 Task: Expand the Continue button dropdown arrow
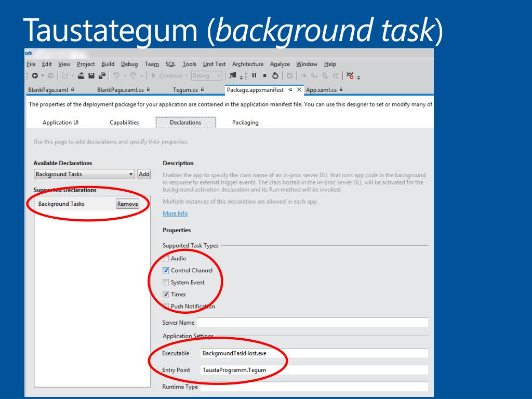click(x=187, y=76)
